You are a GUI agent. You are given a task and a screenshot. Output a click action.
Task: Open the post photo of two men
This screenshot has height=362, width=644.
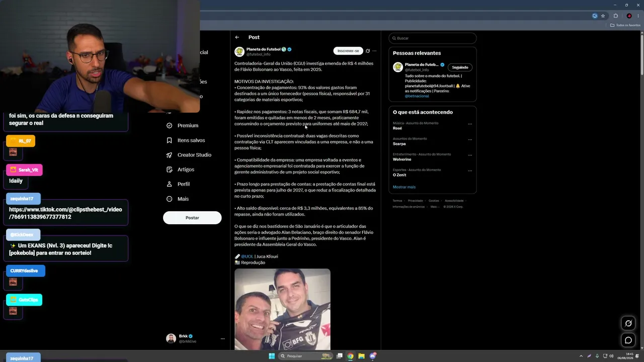(282, 309)
